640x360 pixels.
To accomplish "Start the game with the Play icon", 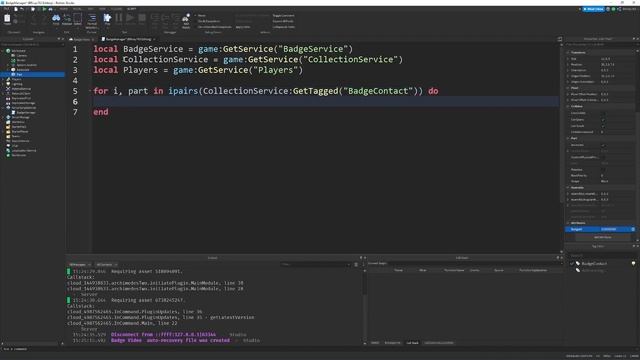I will pyautogui.click(x=107, y=18).
